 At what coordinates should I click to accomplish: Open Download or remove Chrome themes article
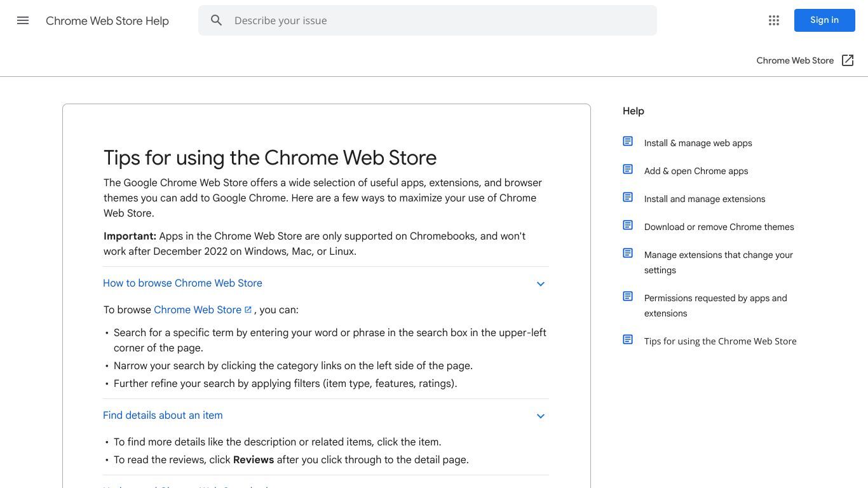(719, 227)
